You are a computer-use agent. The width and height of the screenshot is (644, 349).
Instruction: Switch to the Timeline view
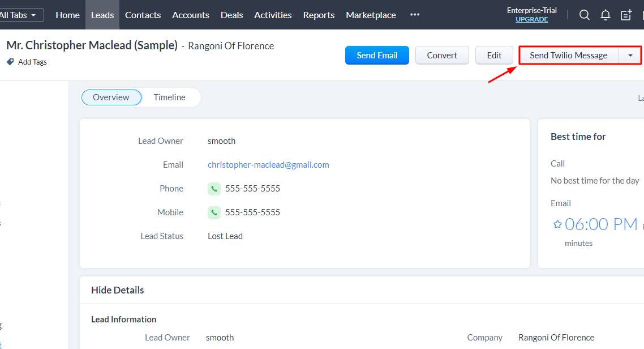[169, 97]
